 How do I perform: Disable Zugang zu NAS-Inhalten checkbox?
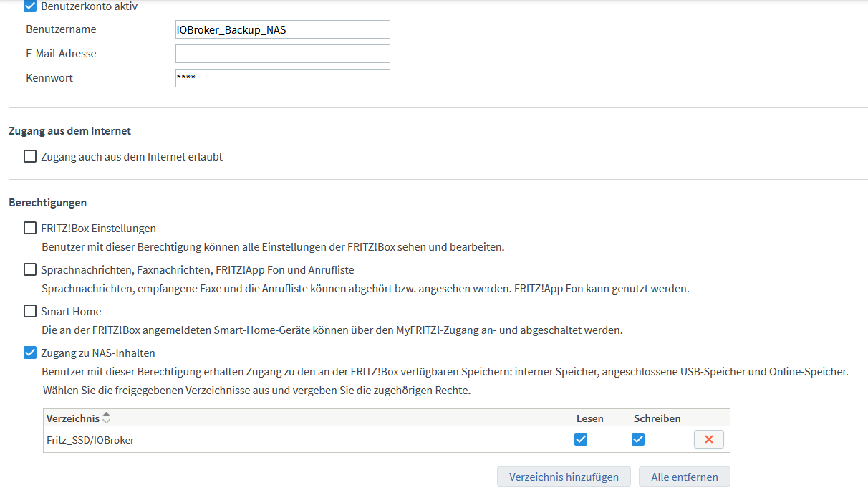click(30, 353)
